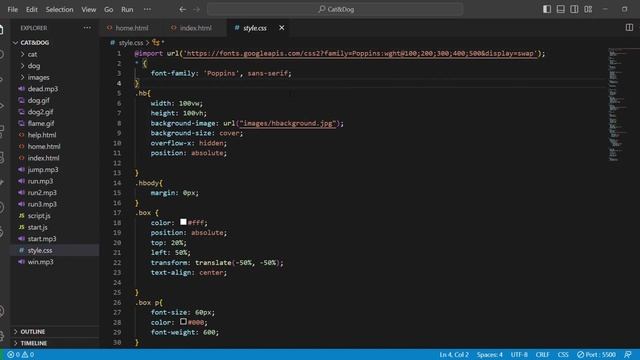
Task: Close the style.css tab
Action: pos(282,28)
